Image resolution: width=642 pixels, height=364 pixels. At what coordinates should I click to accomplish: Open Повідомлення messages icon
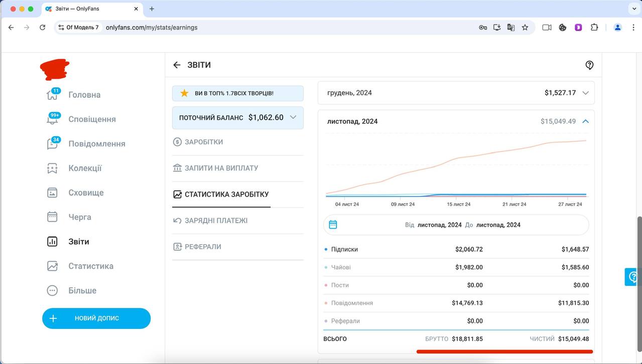coord(53,143)
